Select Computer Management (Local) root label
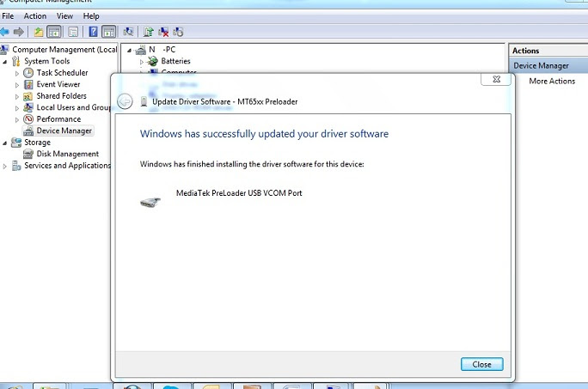 [64, 50]
